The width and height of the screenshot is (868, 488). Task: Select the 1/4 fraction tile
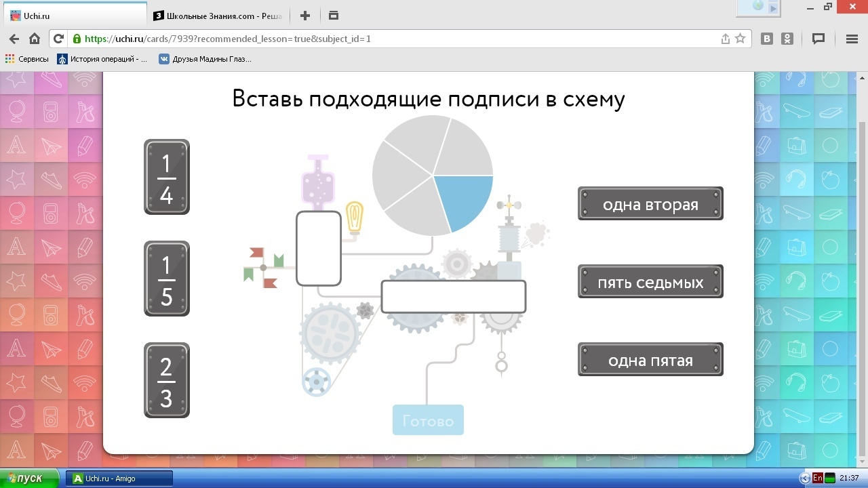pos(166,177)
